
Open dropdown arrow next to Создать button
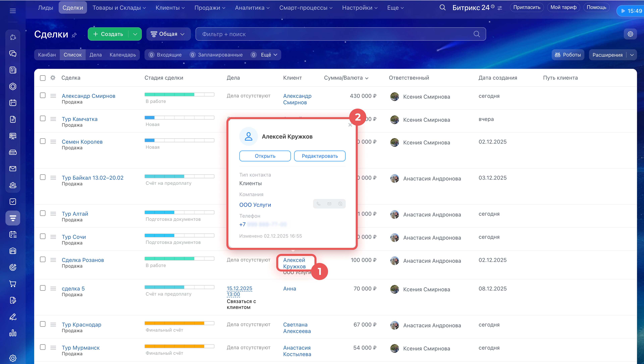pyautogui.click(x=135, y=34)
